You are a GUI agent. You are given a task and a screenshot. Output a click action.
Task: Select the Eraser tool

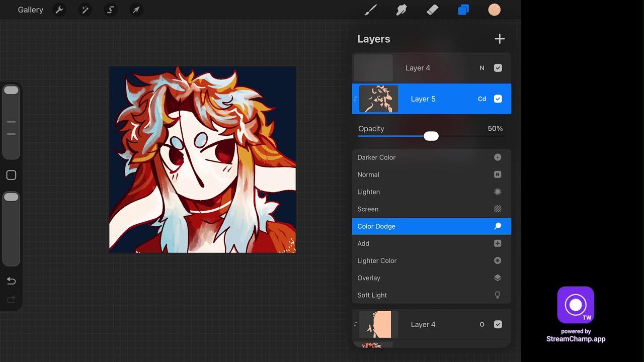pos(432,10)
